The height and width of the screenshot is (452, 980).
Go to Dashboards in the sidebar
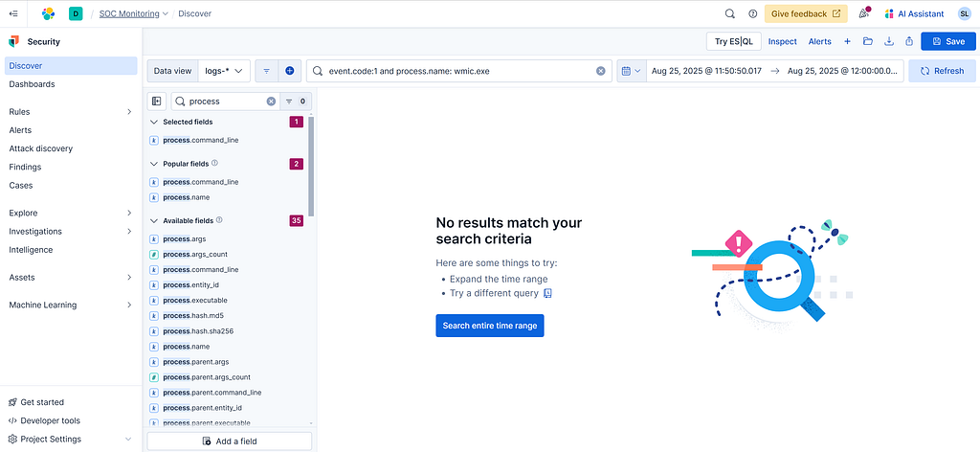pos(32,84)
